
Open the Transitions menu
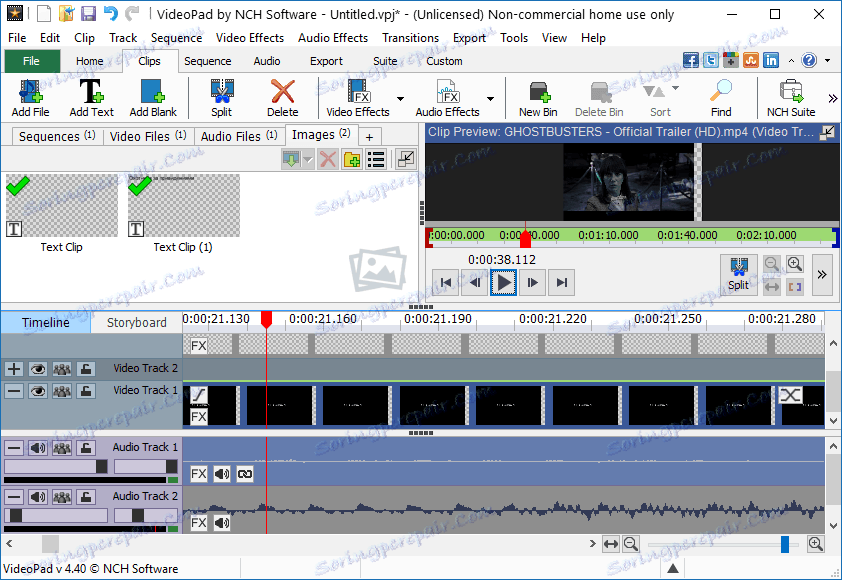tap(410, 37)
